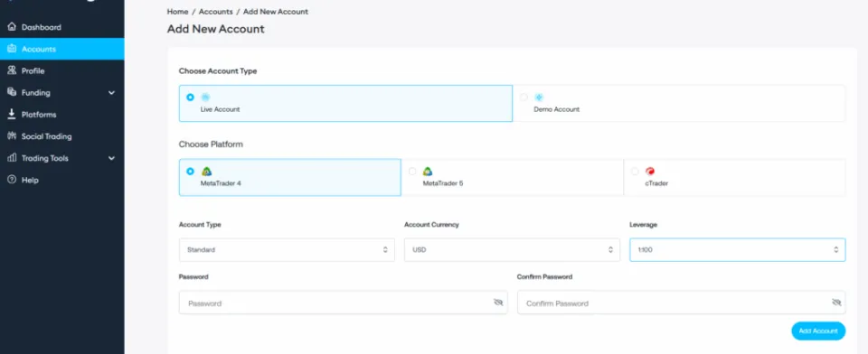Screen dimensions: 868x354
Task: Click the Accounts sidebar icon
Action: point(12,49)
